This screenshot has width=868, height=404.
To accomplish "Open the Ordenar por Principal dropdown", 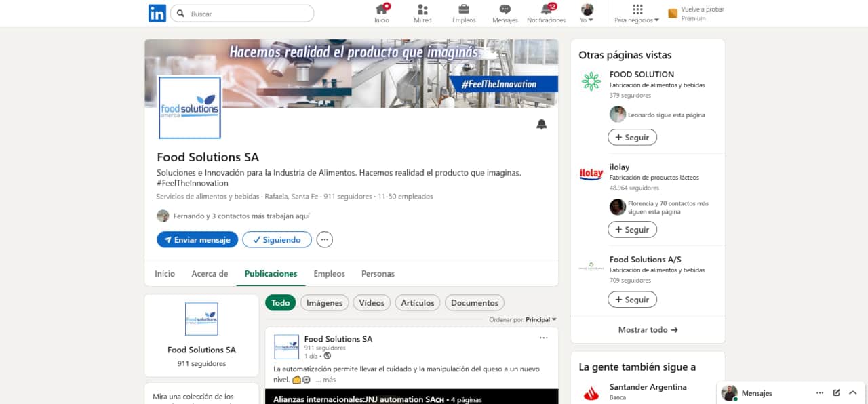I will tap(540, 319).
